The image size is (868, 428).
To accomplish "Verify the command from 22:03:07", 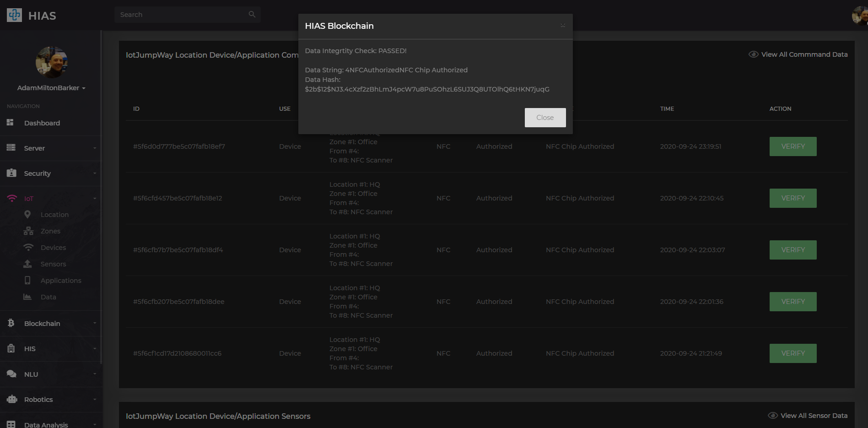I will tap(793, 250).
